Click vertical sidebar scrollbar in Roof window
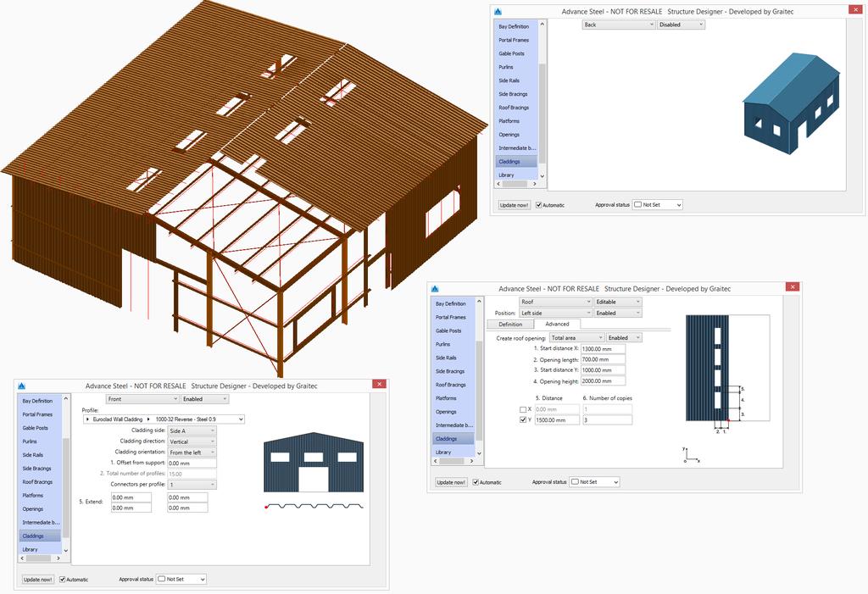 pyautogui.click(x=479, y=391)
